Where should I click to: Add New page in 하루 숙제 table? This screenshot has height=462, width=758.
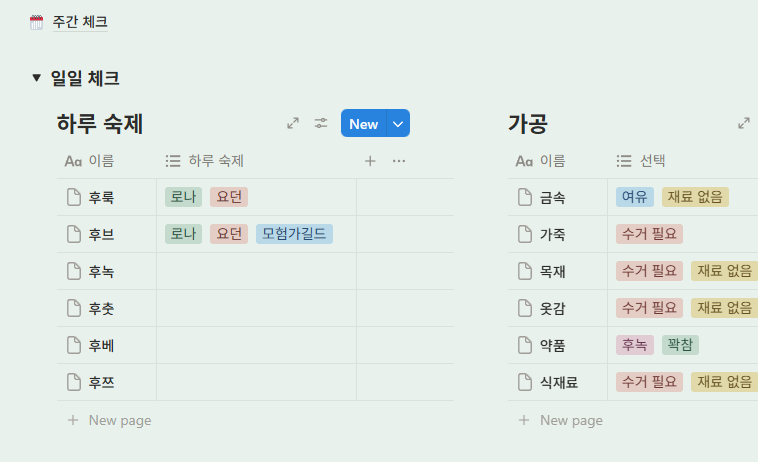click(x=110, y=420)
